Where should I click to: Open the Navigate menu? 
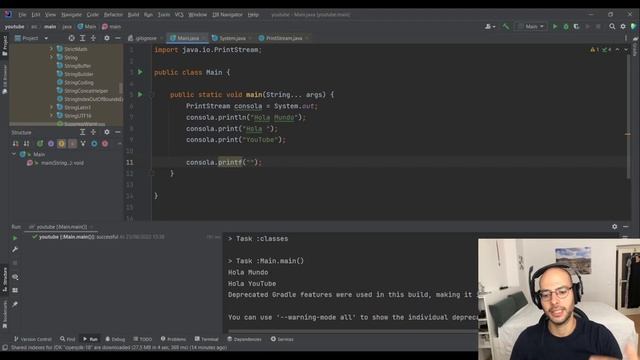click(x=71, y=15)
